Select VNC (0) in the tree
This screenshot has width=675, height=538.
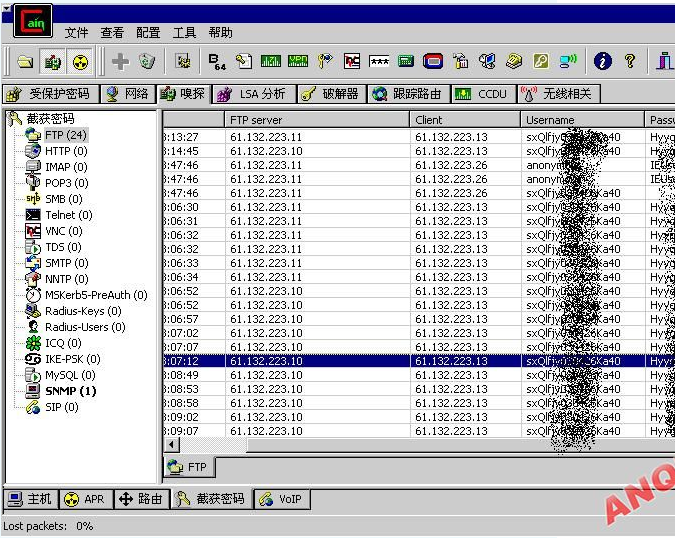point(64,231)
